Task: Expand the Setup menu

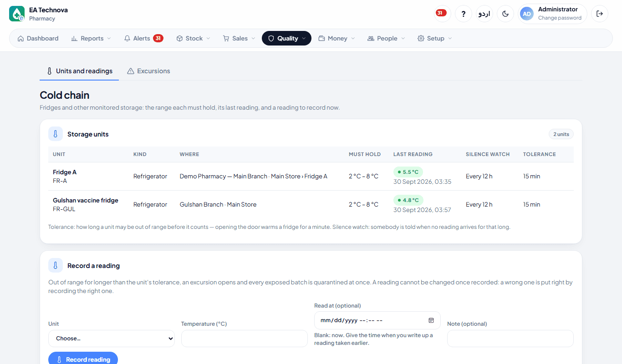Action: (x=434, y=38)
